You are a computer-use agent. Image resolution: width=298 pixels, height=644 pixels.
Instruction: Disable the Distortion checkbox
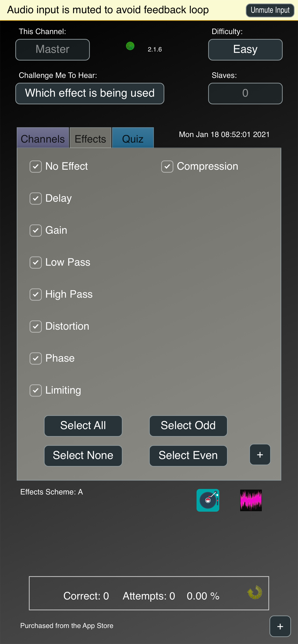pos(36,327)
